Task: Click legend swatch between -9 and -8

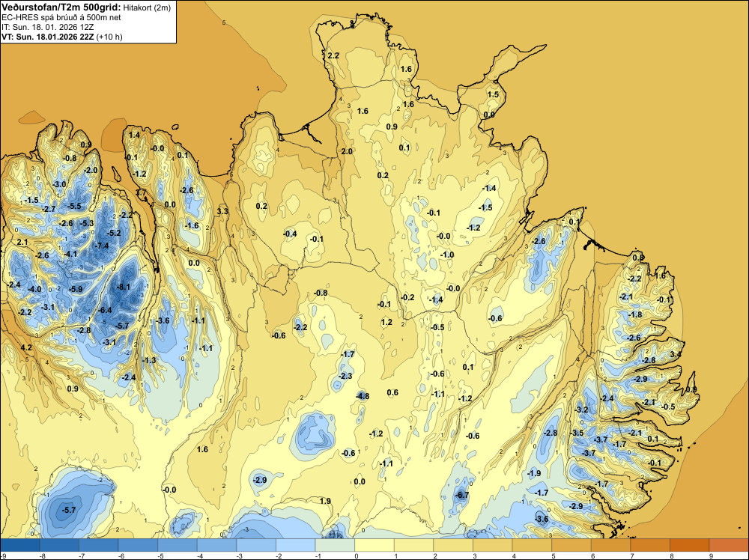Action: [20, 545]
